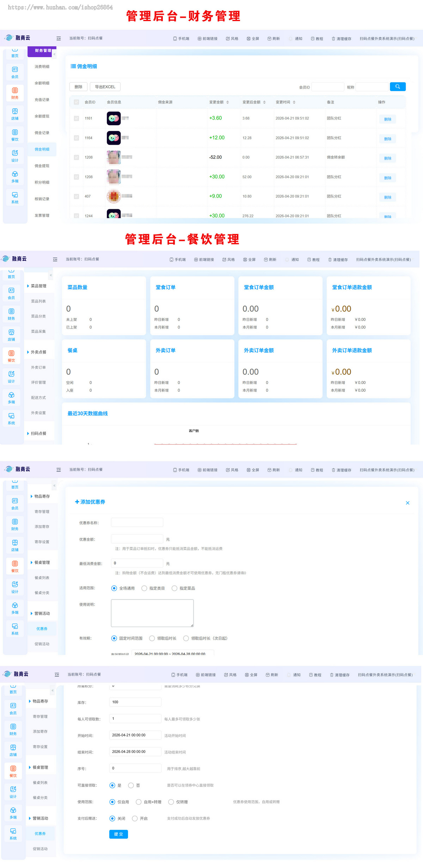Collapse 营销活动 group in 添加优惠券 screen

pos(42,614)
